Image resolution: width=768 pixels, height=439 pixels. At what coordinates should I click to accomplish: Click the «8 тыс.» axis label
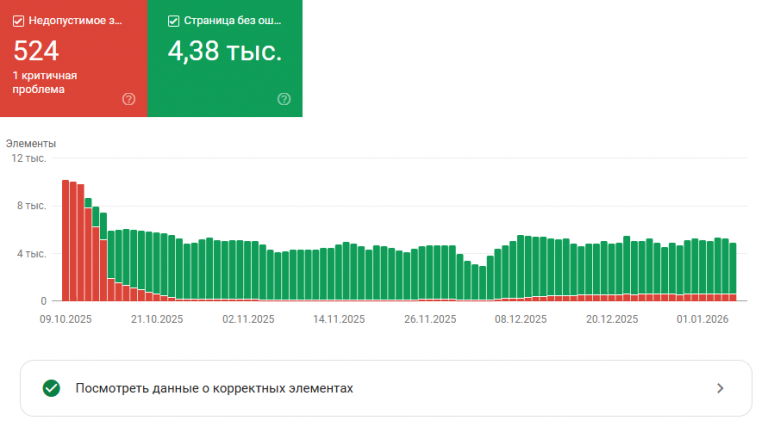pos(32,206)
